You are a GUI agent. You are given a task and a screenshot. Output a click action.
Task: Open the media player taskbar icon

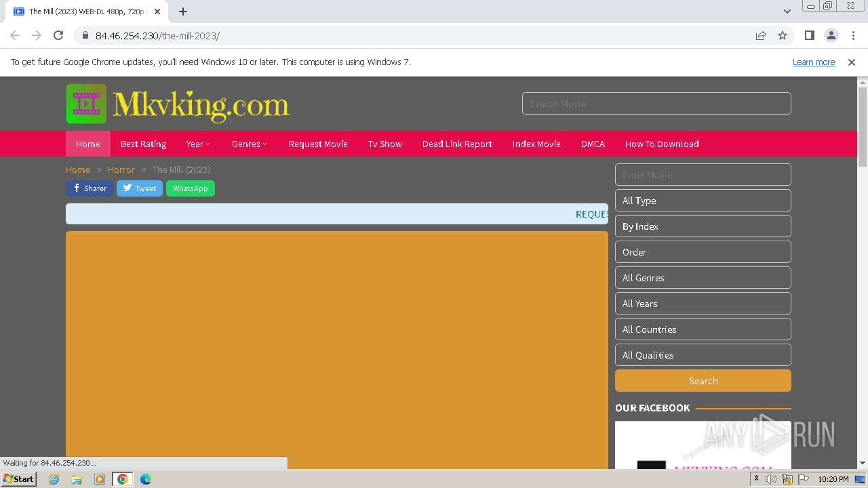click(x=100, y=479)
